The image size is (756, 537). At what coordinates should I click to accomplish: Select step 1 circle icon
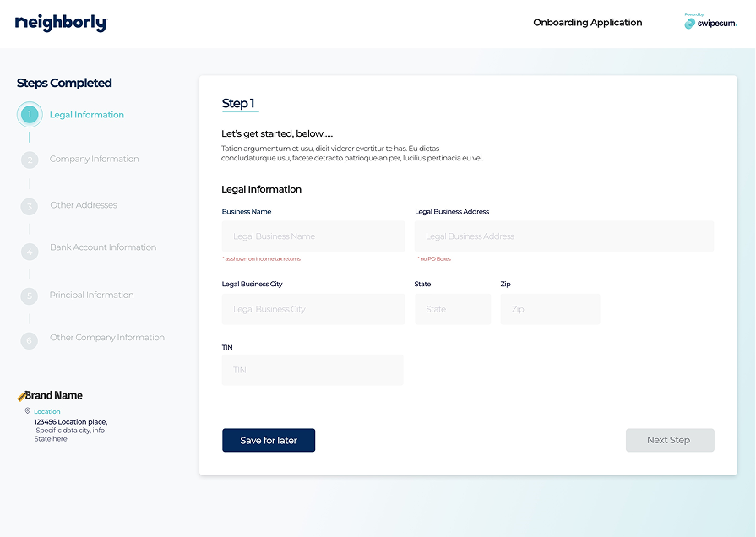30,115
